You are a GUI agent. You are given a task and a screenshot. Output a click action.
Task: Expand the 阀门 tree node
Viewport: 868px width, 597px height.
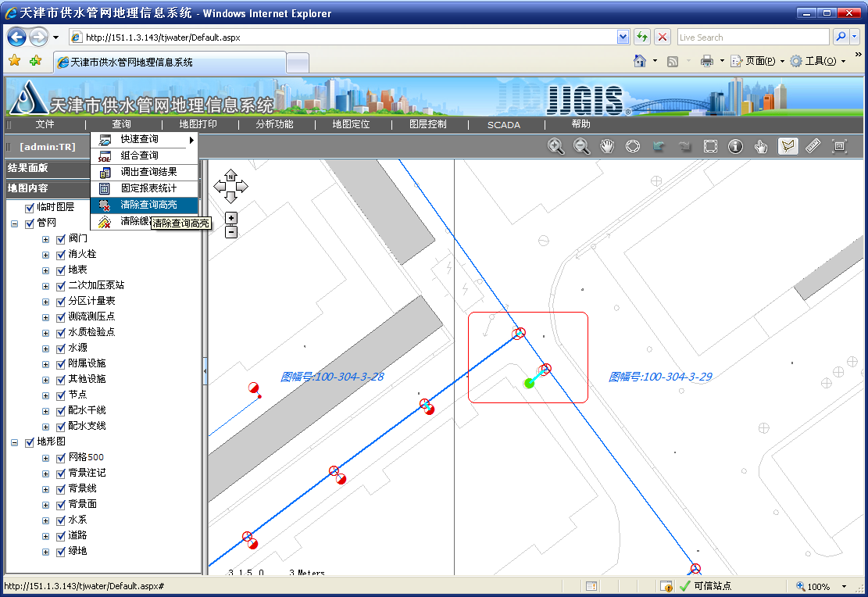coord(46,238)
